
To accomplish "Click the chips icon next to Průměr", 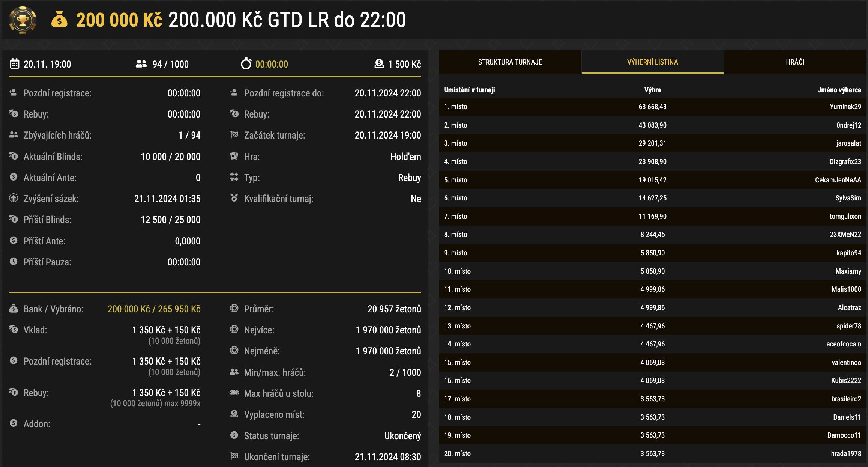I will 234,309.
